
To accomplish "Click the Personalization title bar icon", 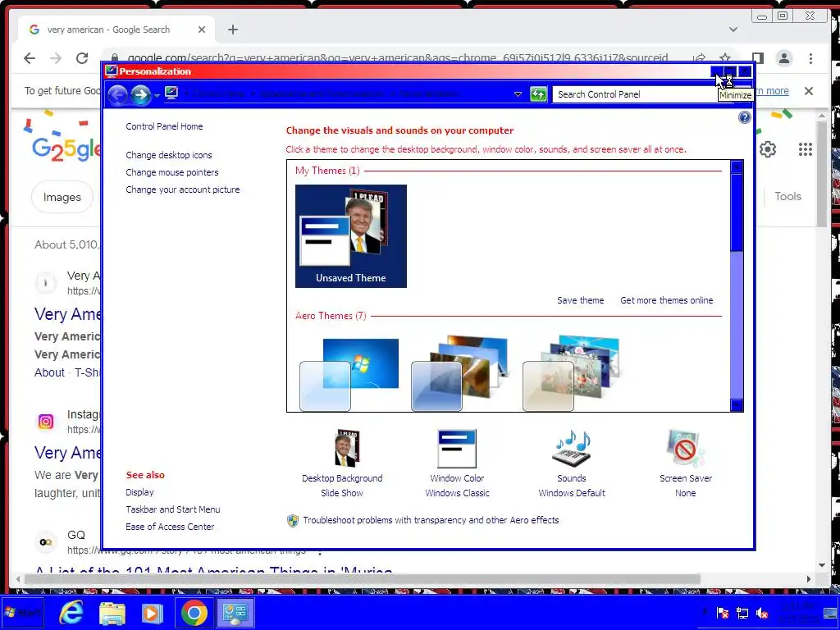I will [x=111, y=71].
